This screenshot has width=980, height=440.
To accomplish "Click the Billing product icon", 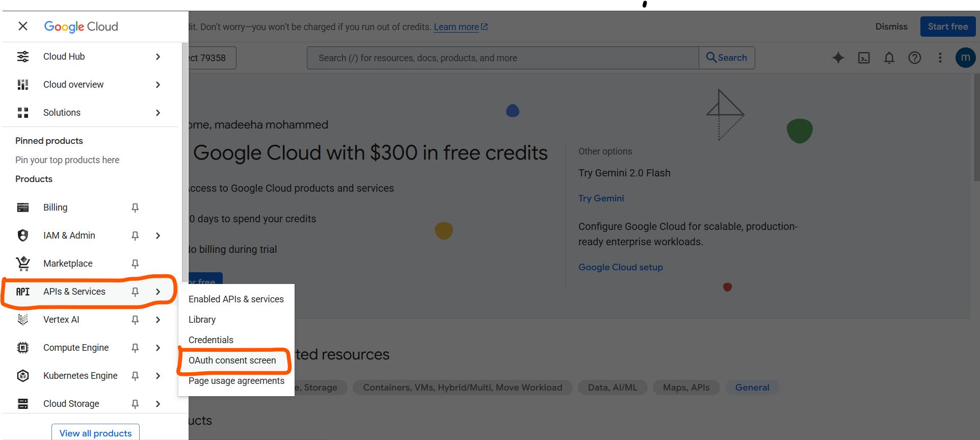I will 23,208.
